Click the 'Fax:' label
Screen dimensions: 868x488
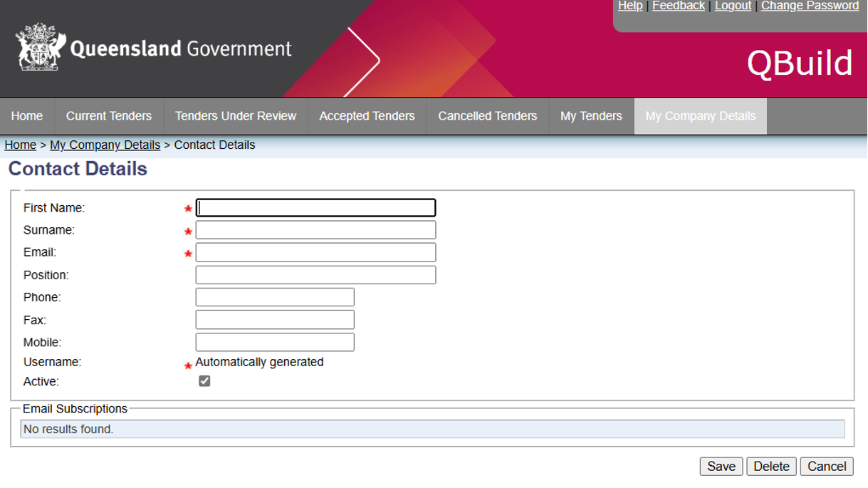pos(35,320)
